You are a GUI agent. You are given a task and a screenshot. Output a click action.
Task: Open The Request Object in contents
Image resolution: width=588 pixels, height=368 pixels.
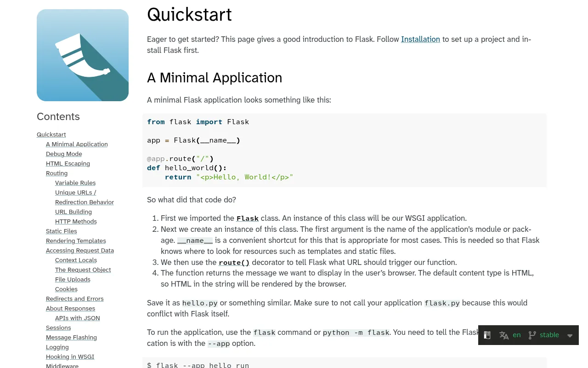[83, 270]
